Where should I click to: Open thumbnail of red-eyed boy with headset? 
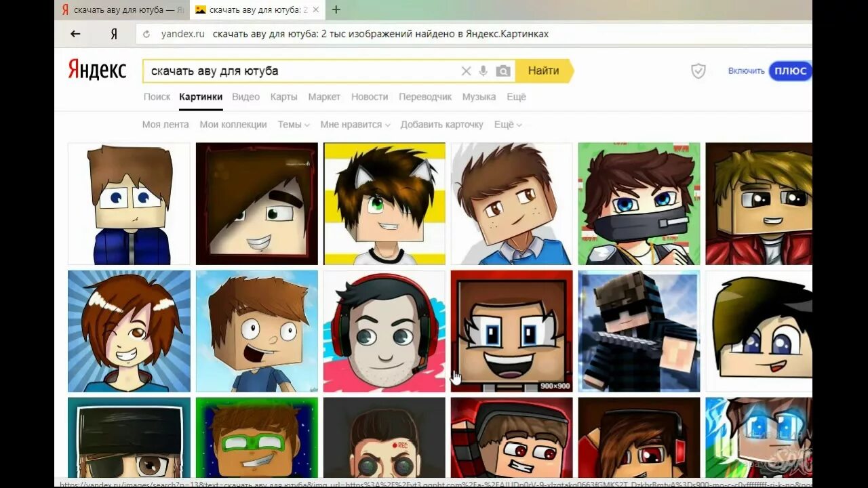click(x=512, y=438)
